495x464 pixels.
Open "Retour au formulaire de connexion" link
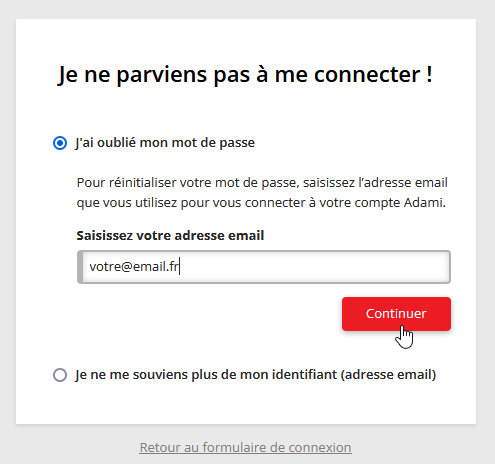(245, 447)
